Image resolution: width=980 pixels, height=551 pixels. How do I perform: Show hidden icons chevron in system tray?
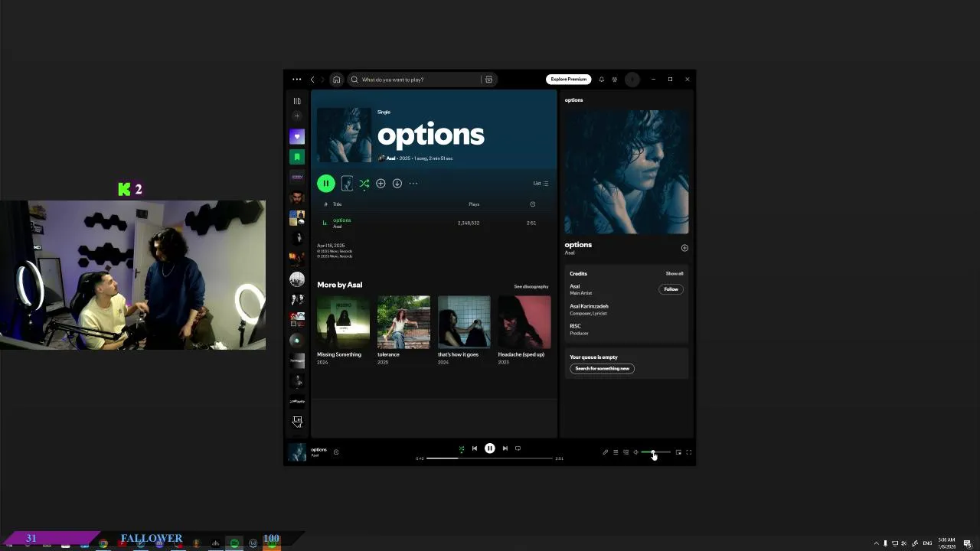877,543
